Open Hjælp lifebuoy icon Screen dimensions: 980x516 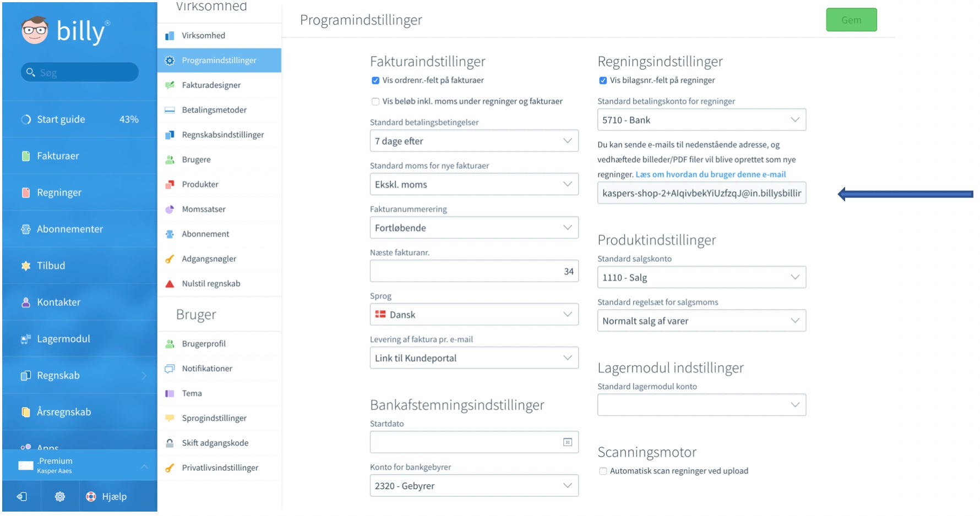(91, 497)
